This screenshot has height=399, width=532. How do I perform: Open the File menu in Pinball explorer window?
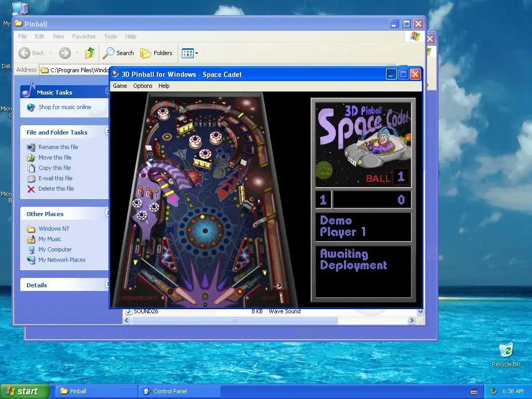click(x=22, y=36)
